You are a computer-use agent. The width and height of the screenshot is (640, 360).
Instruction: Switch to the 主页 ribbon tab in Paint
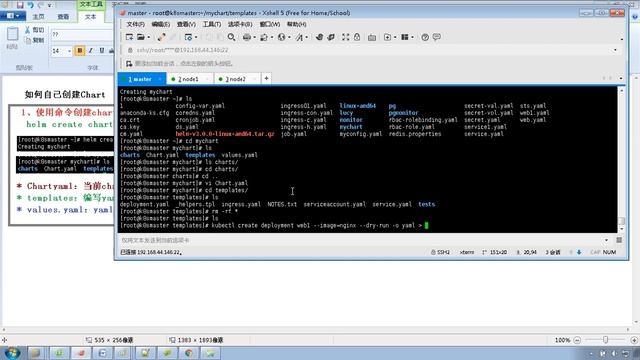[38, 16]
